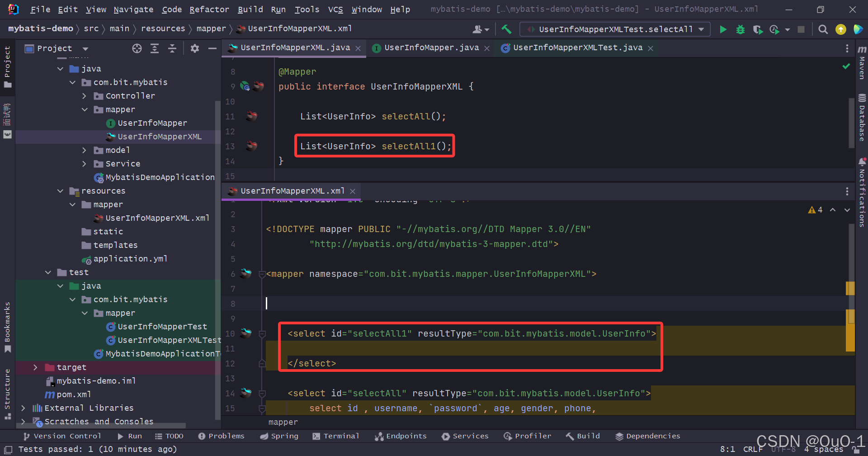
Task: Open the Database tool window
Action: click(862, 118)
